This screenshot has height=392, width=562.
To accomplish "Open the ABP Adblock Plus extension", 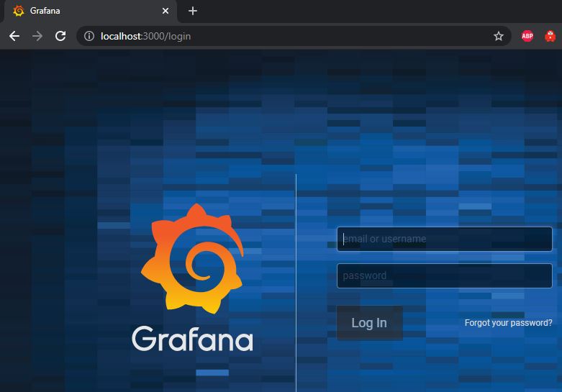I will (527, 36).
